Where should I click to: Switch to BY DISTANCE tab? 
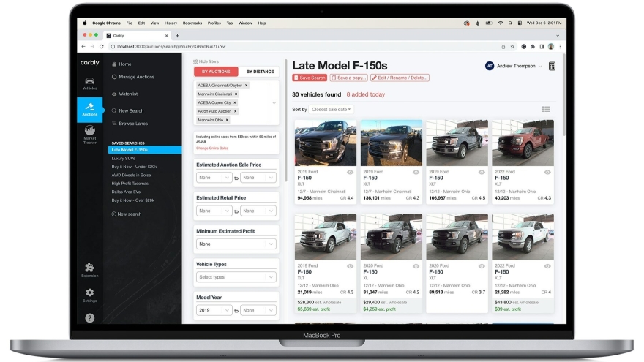pos(260,72)
